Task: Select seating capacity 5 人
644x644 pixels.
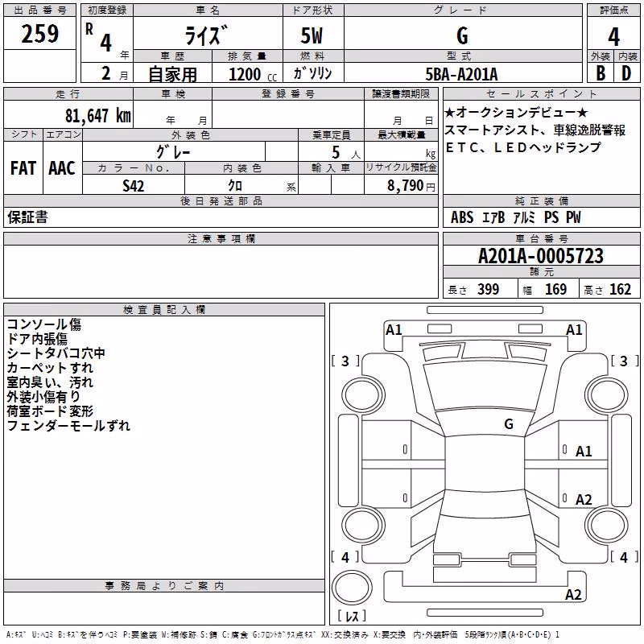Action: [346, 153]
